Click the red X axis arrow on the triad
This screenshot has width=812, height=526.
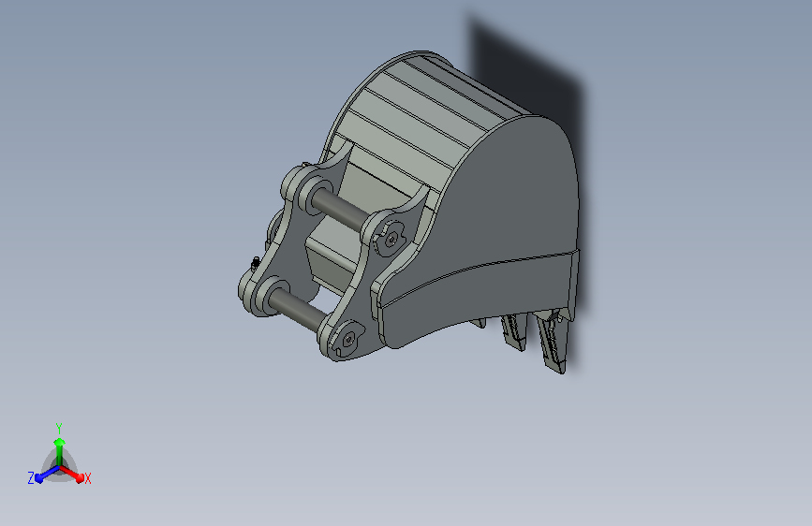pos(72,475)
